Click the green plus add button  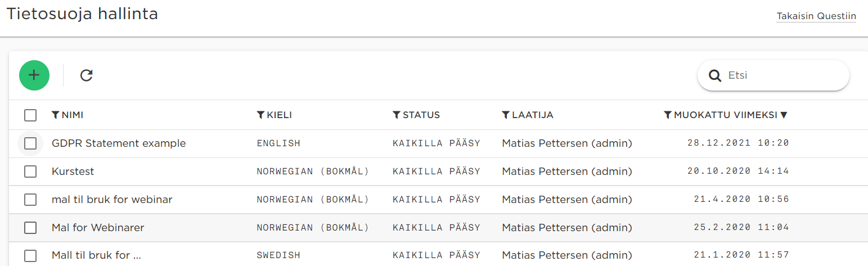[34, 75]
